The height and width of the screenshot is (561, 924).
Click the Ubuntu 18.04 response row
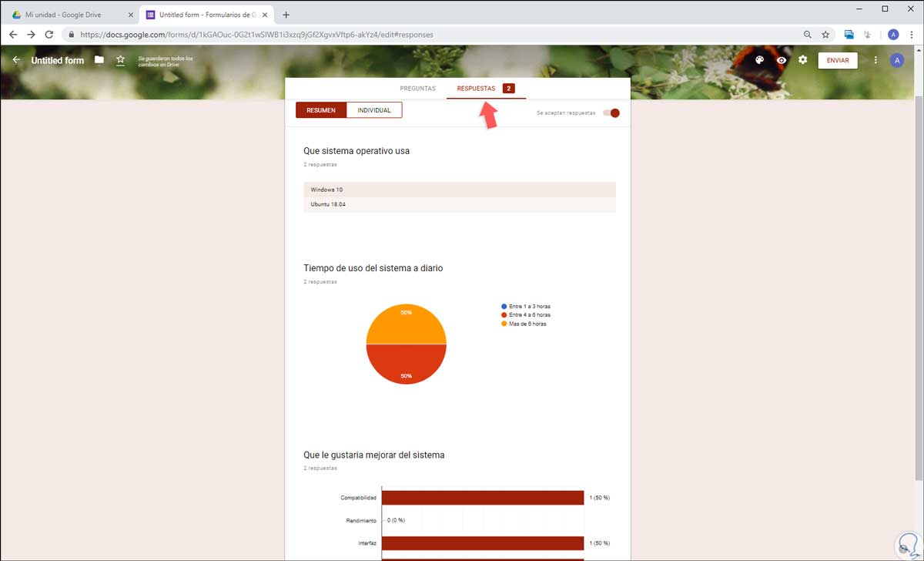click(460, 205)
